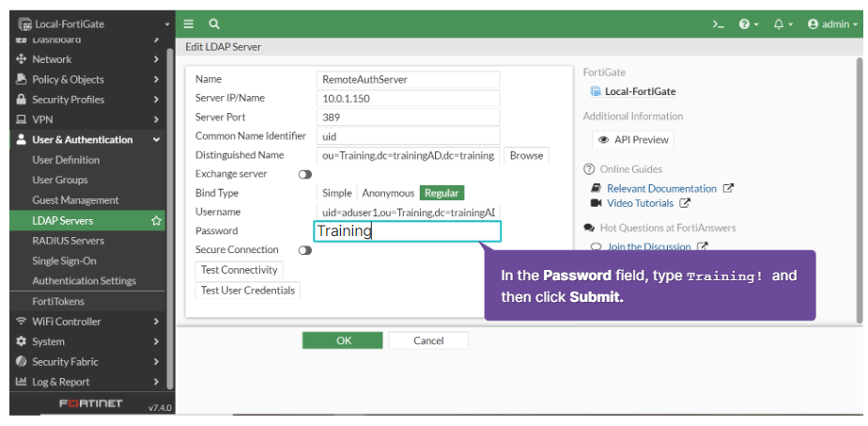Click the Log & Report chart icon
This screenshot has width=868, height=426.
(21, 382)
